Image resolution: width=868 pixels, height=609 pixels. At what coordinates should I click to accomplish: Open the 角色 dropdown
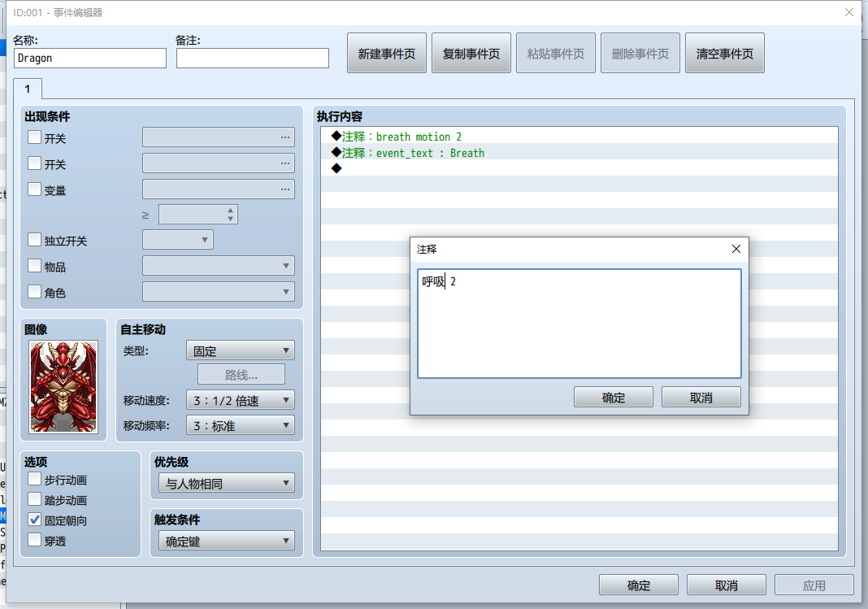point(218,292)
